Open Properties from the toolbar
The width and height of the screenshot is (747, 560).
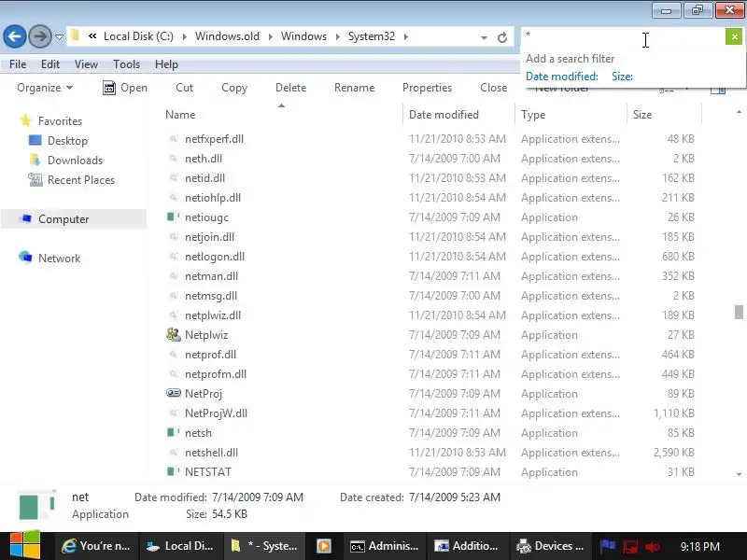click(427, 88)
